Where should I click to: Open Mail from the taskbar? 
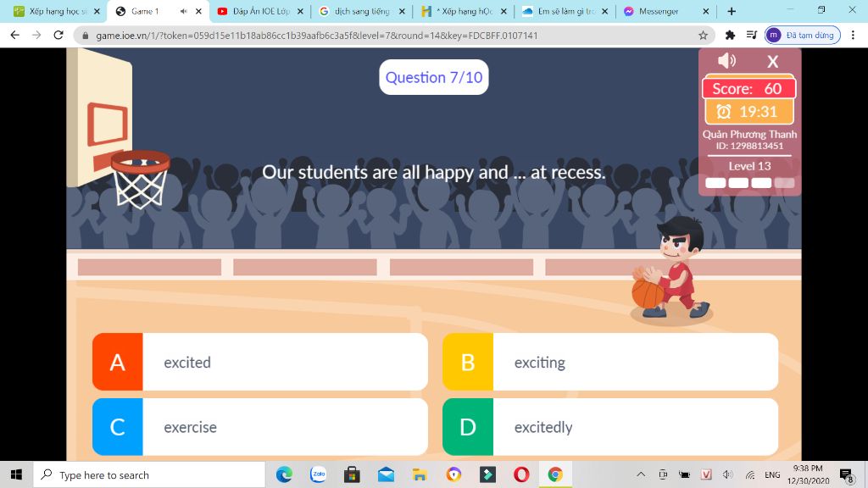click(386, 474)
